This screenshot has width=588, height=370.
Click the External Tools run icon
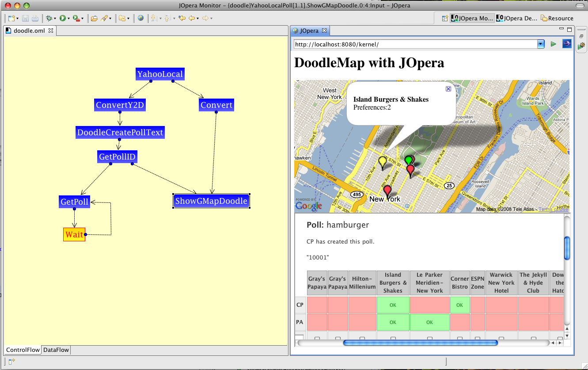tap(76, 18)
